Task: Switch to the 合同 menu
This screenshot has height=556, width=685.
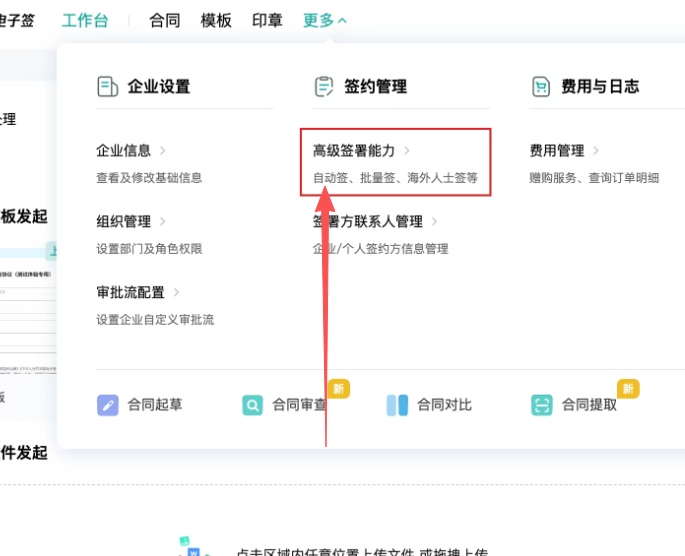Action: pyautogui.click(x=164, y=20)
